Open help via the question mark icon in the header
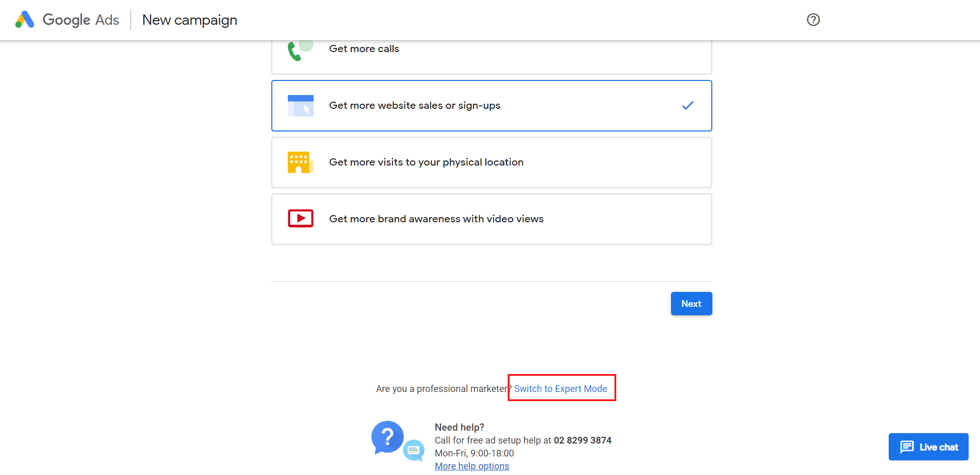Image resolution: width=980 pixels, height=475 pixels. [813, 20]
